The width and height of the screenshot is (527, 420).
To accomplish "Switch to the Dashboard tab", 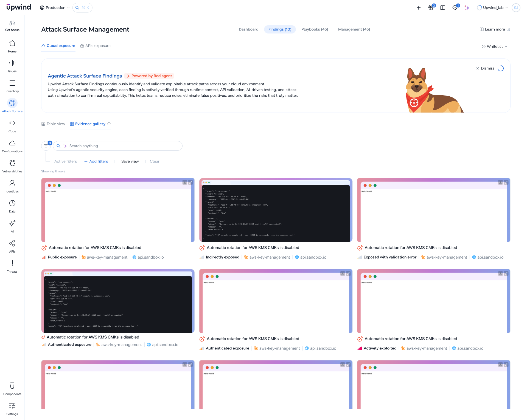I will pos(248,29).
